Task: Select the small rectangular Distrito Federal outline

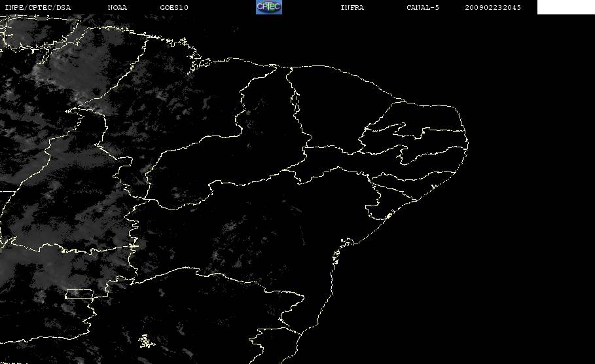Action: [x=80, y=294]
